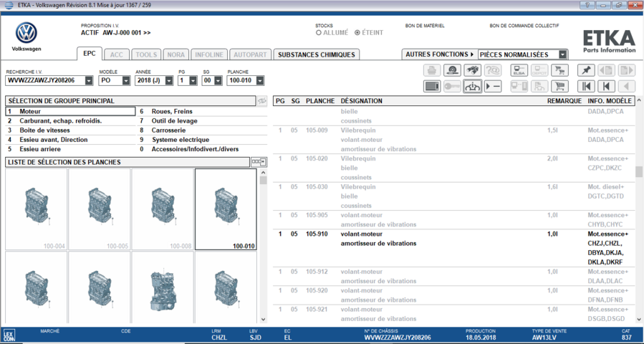Select main group Moteur
This screenshot has width=644, height=344.
[70, 111]
